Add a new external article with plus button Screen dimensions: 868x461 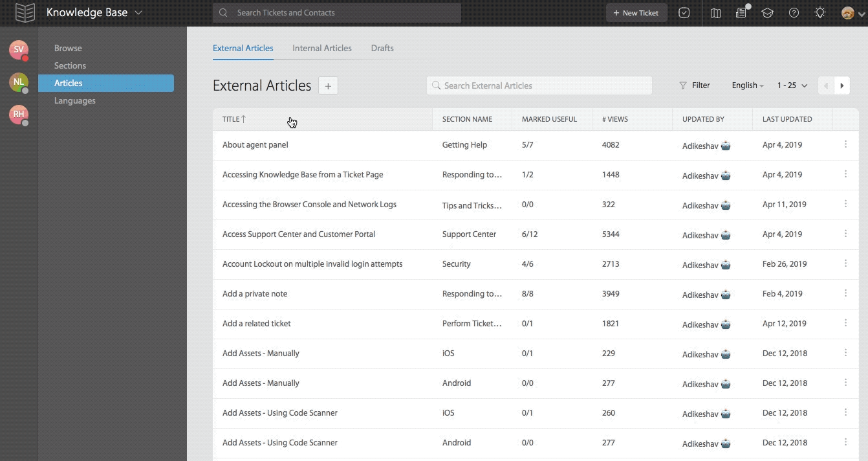coord(328,85)
